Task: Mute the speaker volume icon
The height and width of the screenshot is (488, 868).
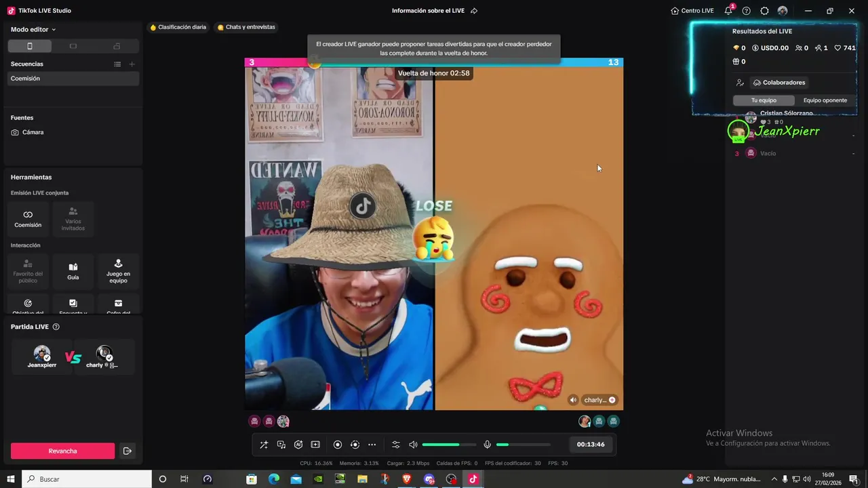Action: pyautogui.click(x=413, y=445)
